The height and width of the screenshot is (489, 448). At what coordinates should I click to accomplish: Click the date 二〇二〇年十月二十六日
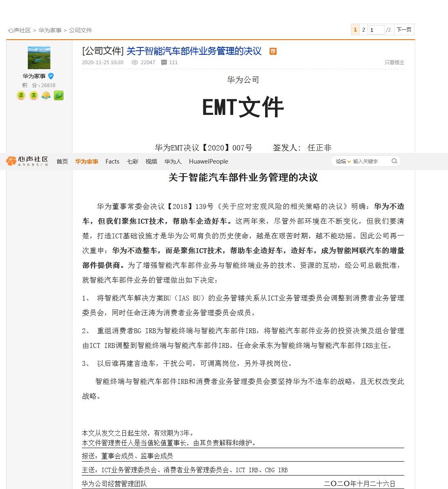[x=359, y=484]
